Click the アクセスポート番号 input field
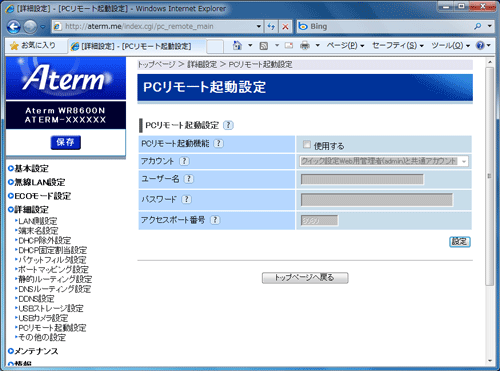This screenshot has width=500, height=371. (x=319, y=220)
